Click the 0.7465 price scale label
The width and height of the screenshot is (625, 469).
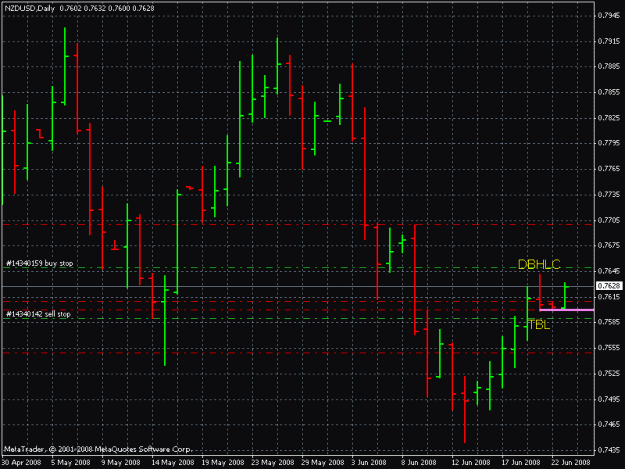click(609, 424)
